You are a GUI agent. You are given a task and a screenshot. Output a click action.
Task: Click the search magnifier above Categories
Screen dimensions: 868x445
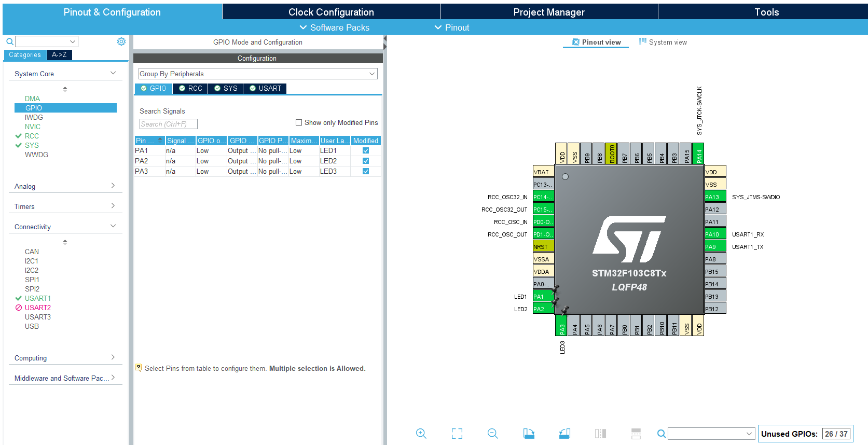click(x=9, y=41)
